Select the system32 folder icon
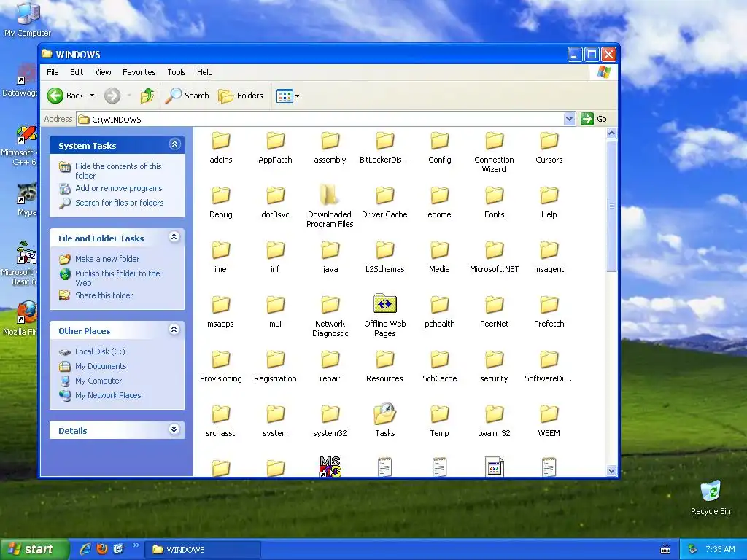 330,414
